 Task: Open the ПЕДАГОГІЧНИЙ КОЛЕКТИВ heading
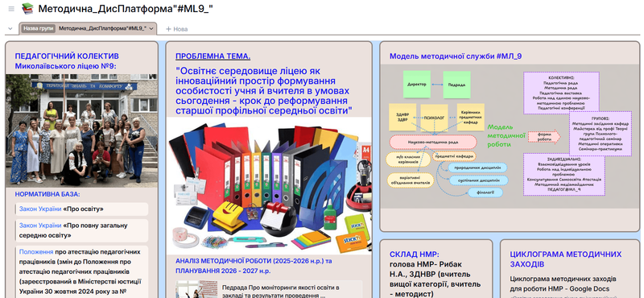point(67,61)
